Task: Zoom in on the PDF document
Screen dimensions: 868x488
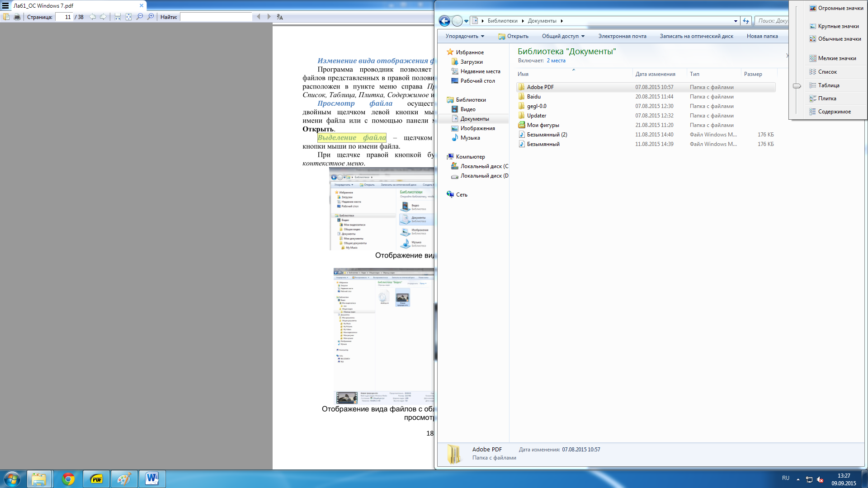Action: click(151, 17)
